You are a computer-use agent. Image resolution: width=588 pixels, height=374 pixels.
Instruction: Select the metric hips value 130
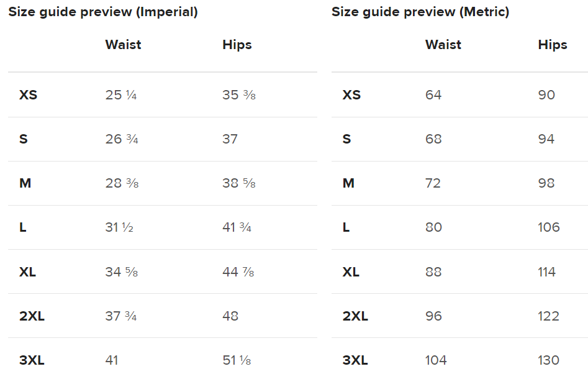tap(549, 360)
